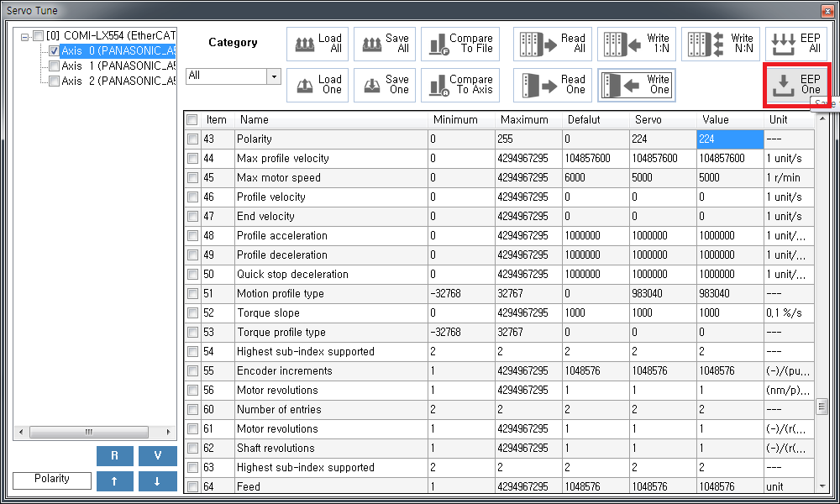
Task: Check the box for item 45 row
Action: [192, 178]
